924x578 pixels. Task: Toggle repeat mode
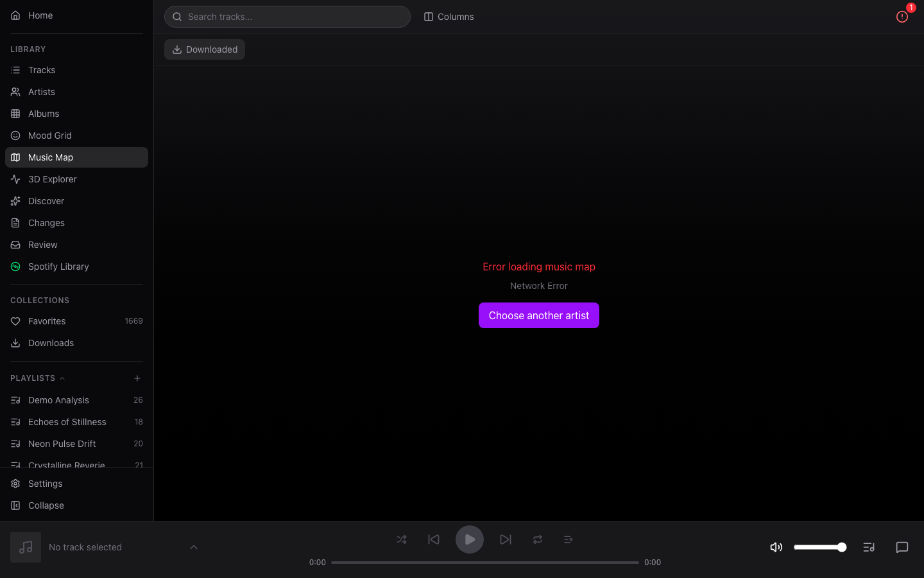pos(538,539)
